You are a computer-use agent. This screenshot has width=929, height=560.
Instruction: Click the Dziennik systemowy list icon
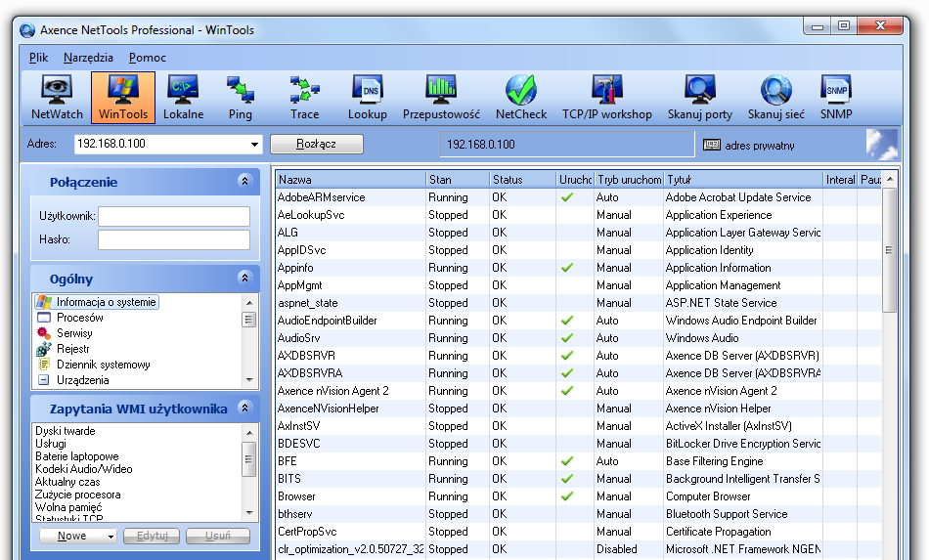pyautogui.click(x=44, y=365)
